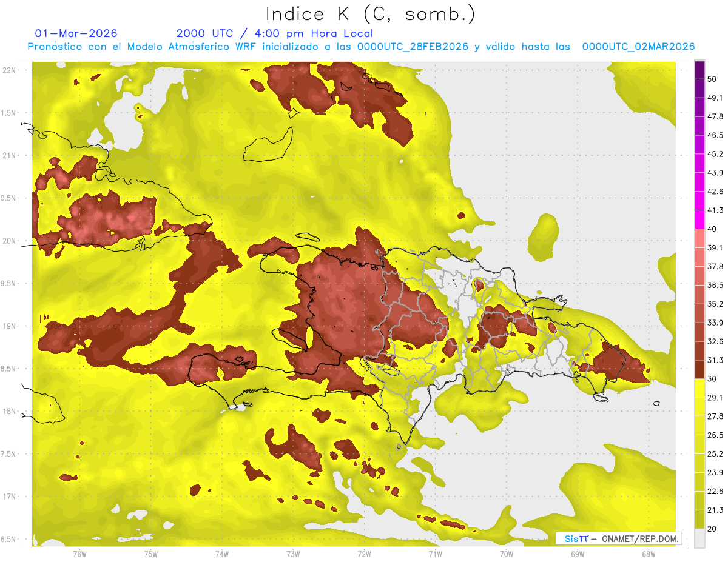The height and width of the screenshot is (562, 728).
Task: Click the latitude axis label '22N'
Action: (x=9, y=70)
